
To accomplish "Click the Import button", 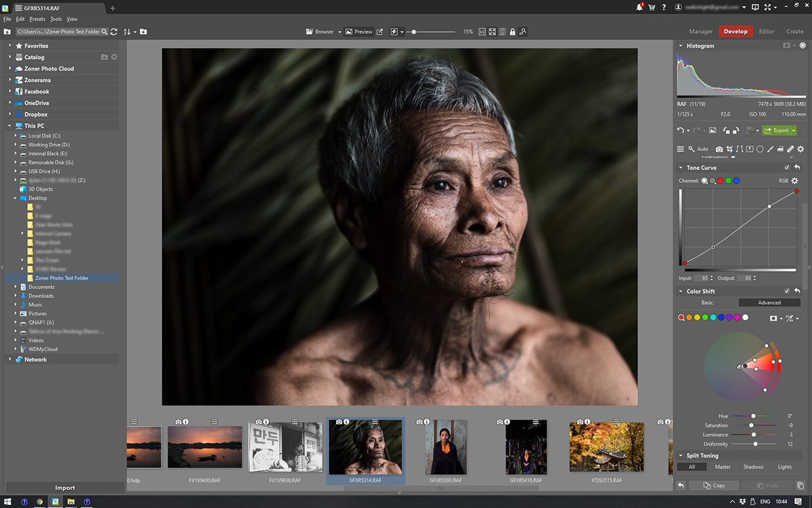I will [65, 487].
